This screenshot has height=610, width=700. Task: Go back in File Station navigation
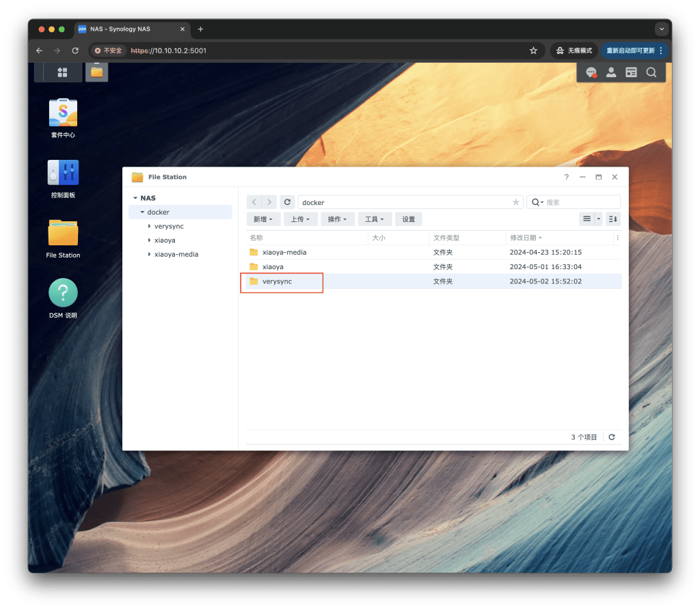pyautogui.click(x=254, y=202)
